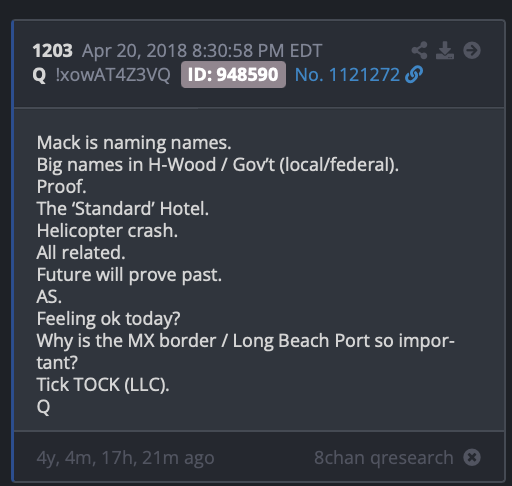Click the tripcode !xowAT4Z3VQ

[113, 75]
